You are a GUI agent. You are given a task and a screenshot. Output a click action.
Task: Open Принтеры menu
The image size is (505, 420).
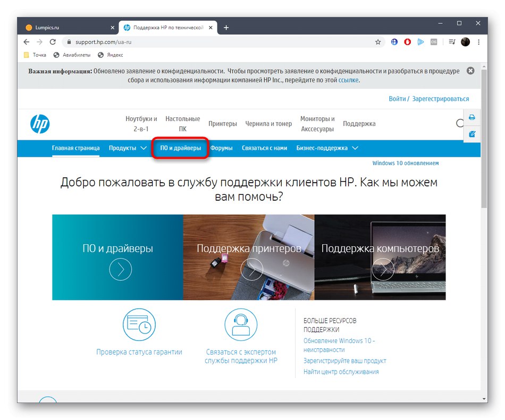223,124
